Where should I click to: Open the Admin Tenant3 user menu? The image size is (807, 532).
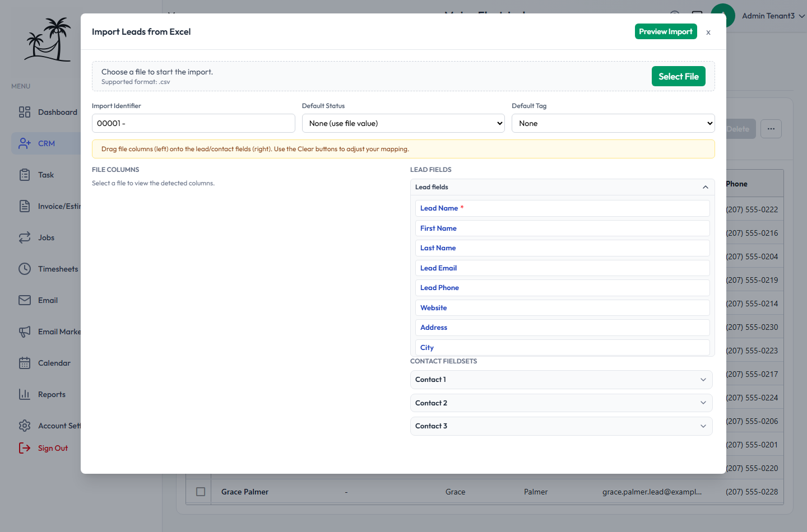coord(773,16)
